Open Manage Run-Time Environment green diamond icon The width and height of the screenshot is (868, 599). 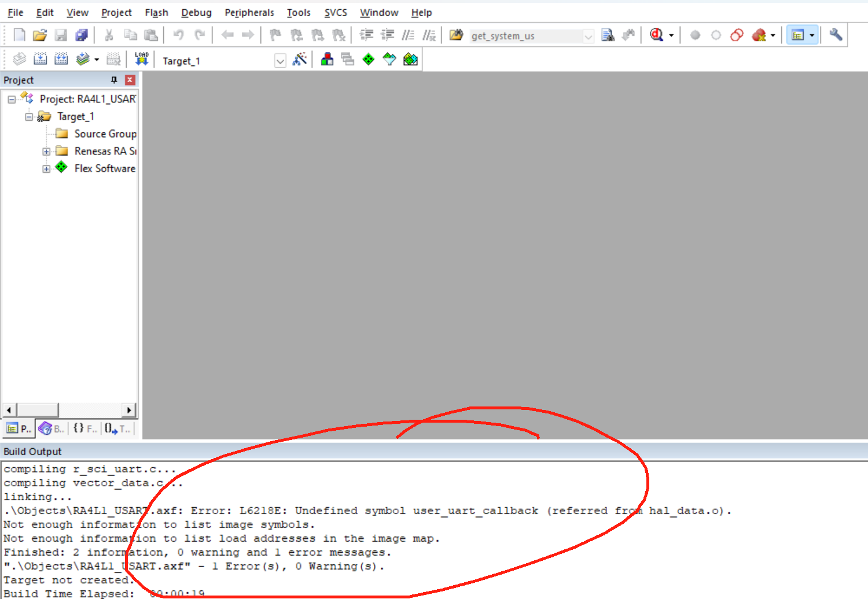click(368, 59)
